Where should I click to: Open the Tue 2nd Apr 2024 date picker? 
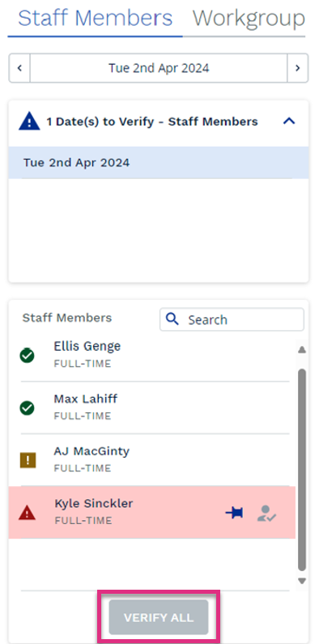pyautogui.click(x=159, y=68)
